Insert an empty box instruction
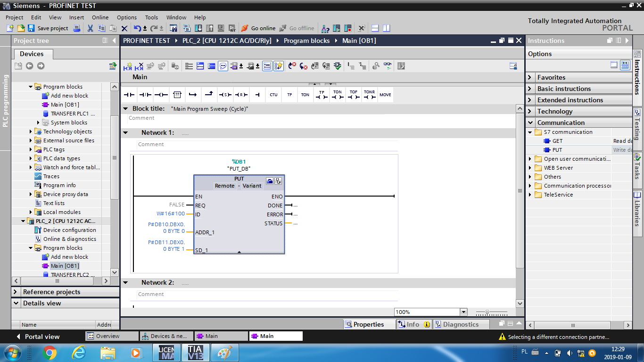This screenshot has width=644, height=362. point(177,95)
